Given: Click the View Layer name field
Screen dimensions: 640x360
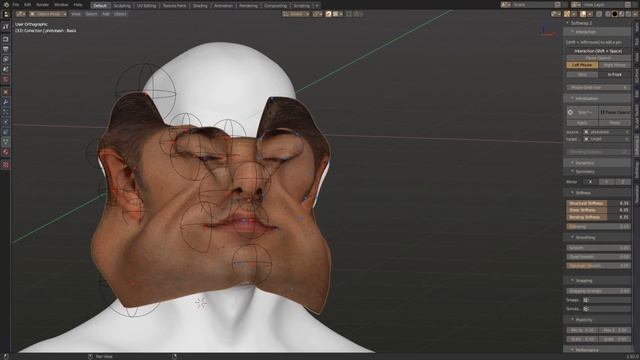Looking at the screenshot, I should 604,4.
